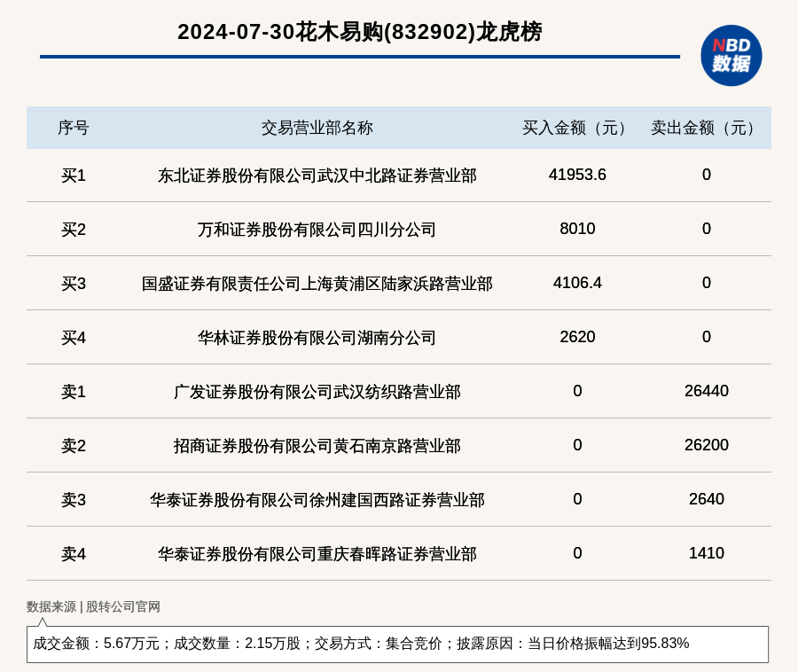Click buy amount 41953.6
The image size is (798, 672).
click(x=577, y=175)
